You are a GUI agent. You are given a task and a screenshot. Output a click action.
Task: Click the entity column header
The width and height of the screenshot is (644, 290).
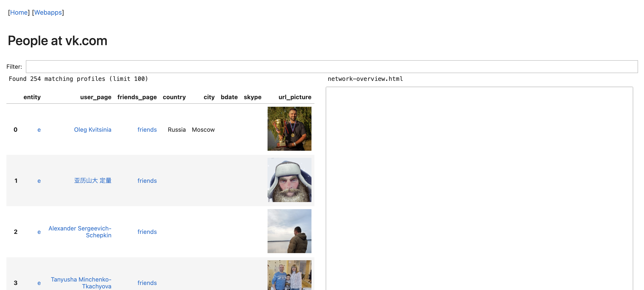(32, 97)
